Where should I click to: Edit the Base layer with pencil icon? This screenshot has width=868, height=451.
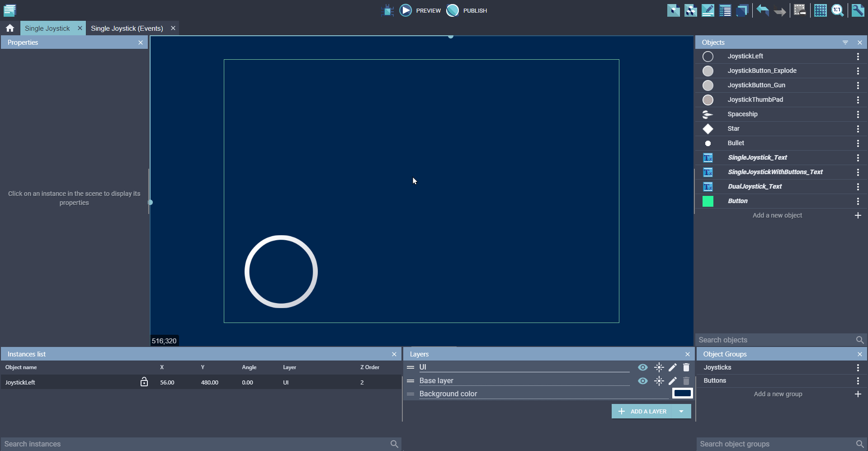pos(673,381)
